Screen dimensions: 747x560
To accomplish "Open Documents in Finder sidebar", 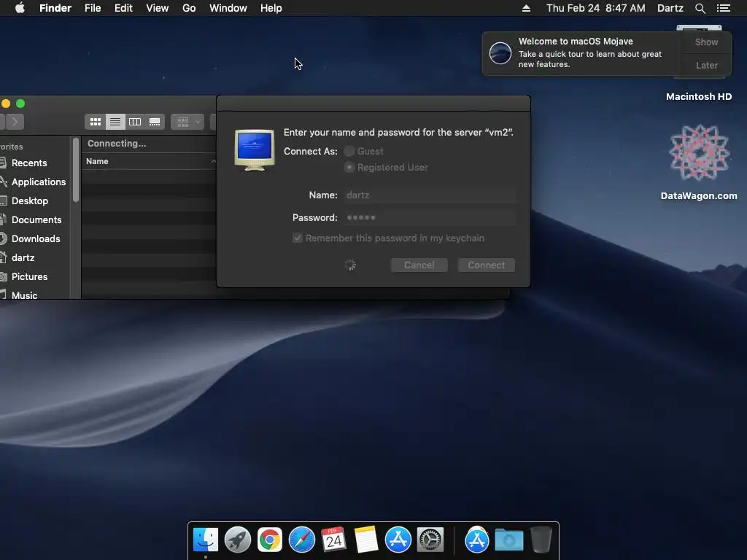I will coord(36,220).
